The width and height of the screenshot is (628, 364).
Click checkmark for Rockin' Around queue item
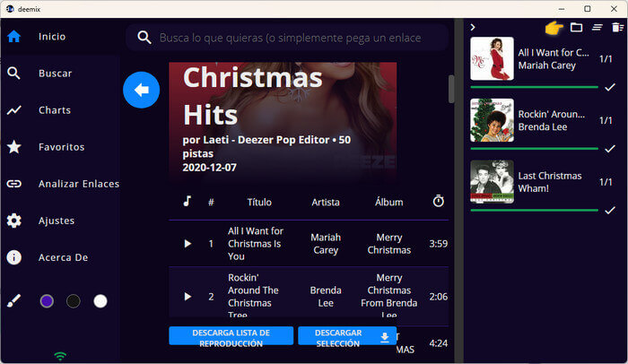(610, 149)
